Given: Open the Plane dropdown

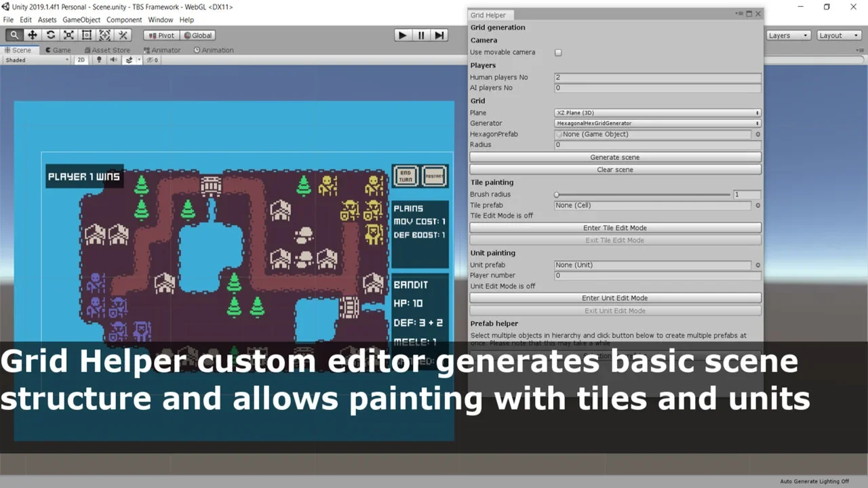Looking at the screenshot, I should 657,113.
